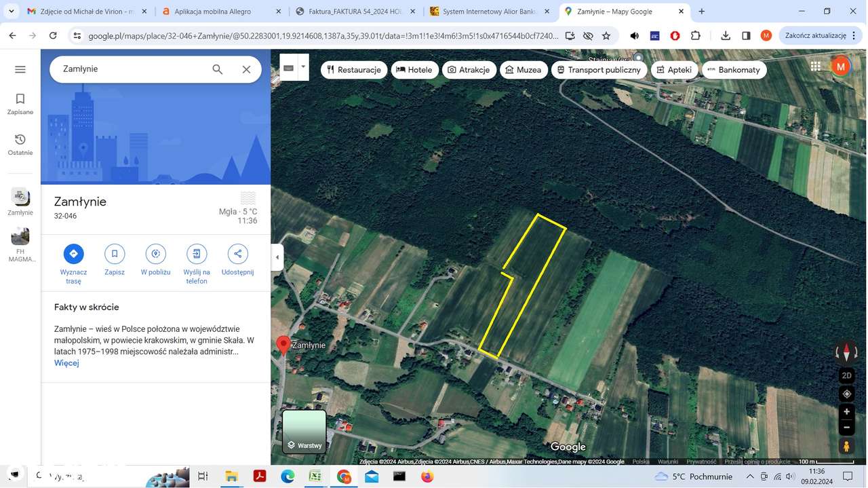Screen dimensions: 868x488
Task: Filter map by Muzea
Action: point(524,70)
